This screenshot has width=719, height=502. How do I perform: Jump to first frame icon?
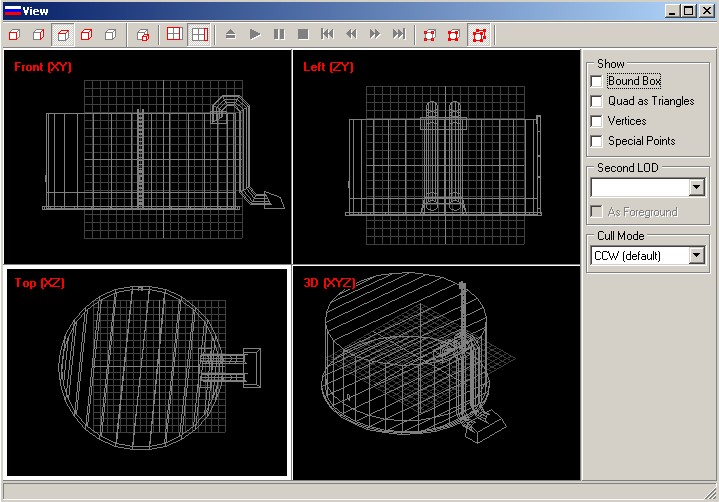coord(327,35)
